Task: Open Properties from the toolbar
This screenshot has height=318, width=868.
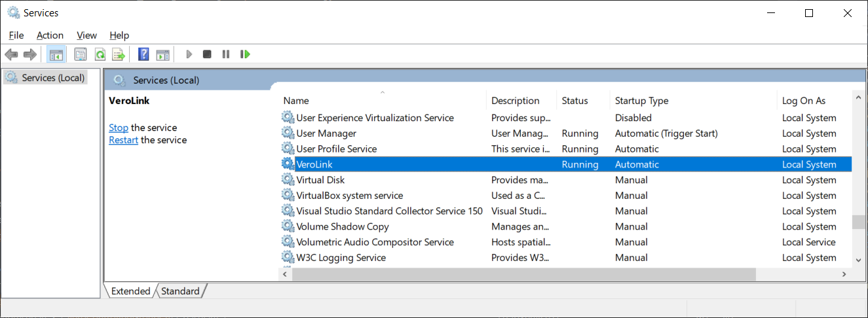Action: [x=81, y=54]
